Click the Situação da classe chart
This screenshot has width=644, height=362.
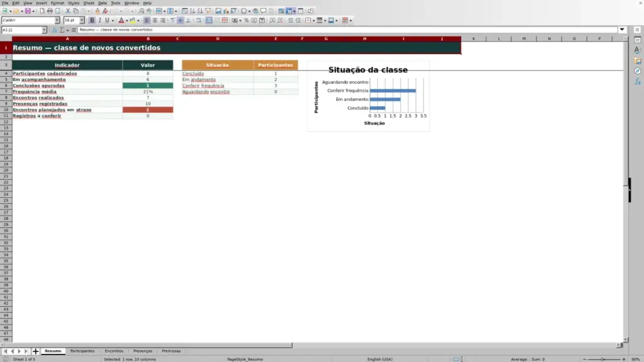coord(369,96)
